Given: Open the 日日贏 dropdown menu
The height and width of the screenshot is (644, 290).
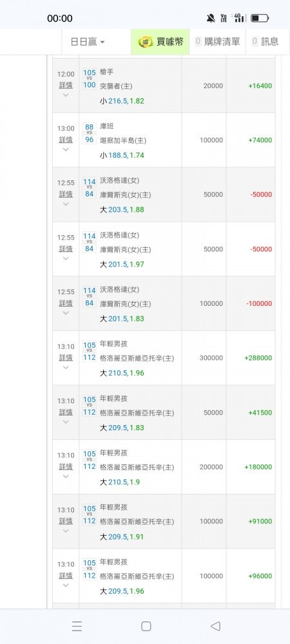Looking at the screenshot, I should pyautogui.click(x=88, y=42).
